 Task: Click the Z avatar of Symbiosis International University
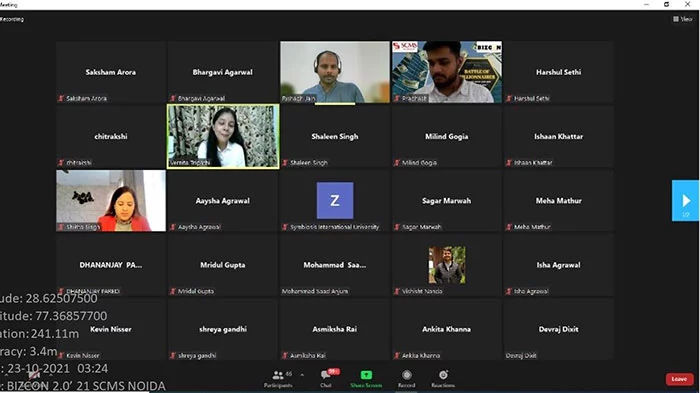pyautogui.click(x=335, y=201)
